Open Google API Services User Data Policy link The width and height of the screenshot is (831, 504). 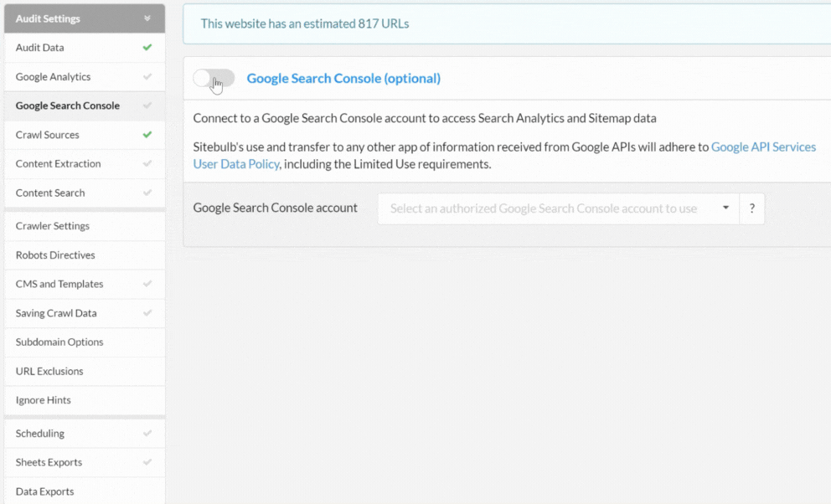tap(504, 155)
